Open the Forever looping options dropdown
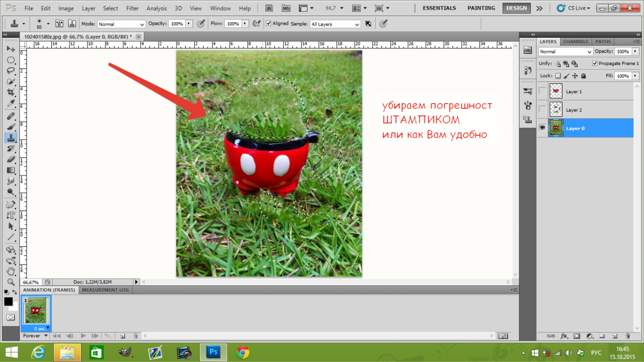Viewport: 644px width, 362px height. (x=35, y=336)
